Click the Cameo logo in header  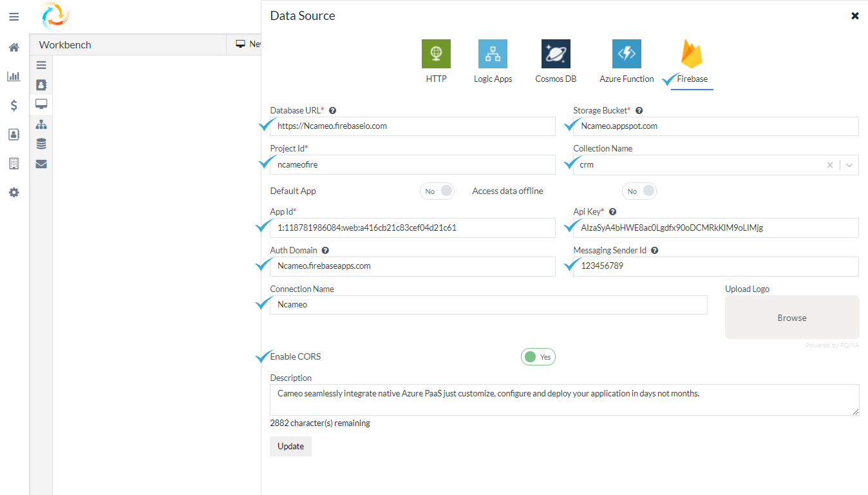click(x=54, y=16)
